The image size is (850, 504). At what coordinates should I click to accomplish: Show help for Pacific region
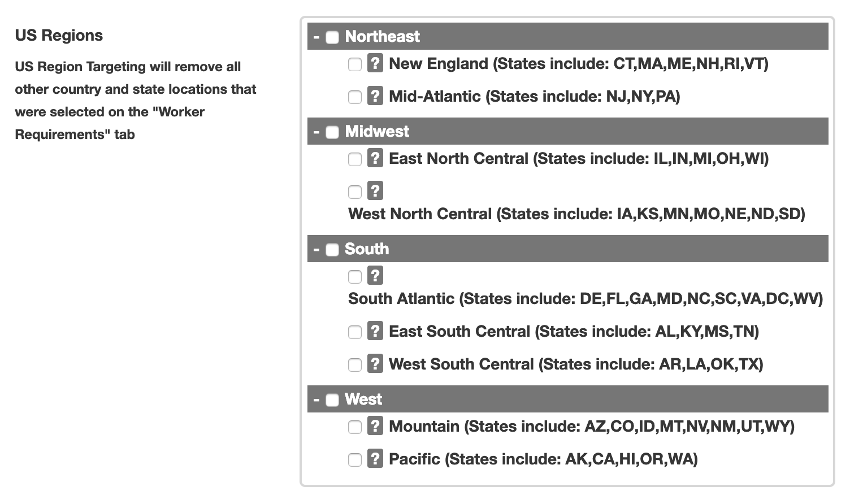pos(375,458)
